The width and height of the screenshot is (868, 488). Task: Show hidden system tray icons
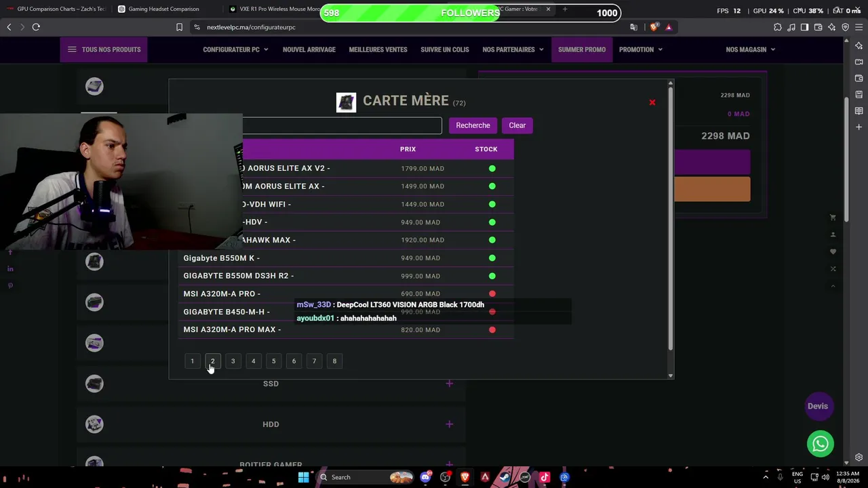(x=766, y=477)
